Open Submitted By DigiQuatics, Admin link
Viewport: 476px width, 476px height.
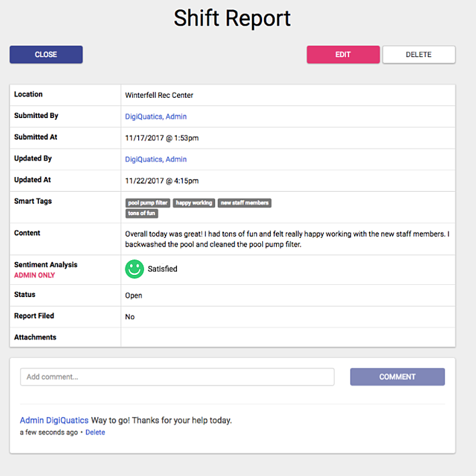(156, 117)
